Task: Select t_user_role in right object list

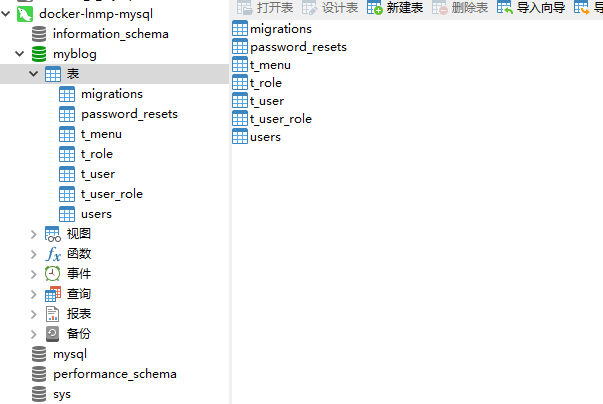Action: tap(281, 119)
